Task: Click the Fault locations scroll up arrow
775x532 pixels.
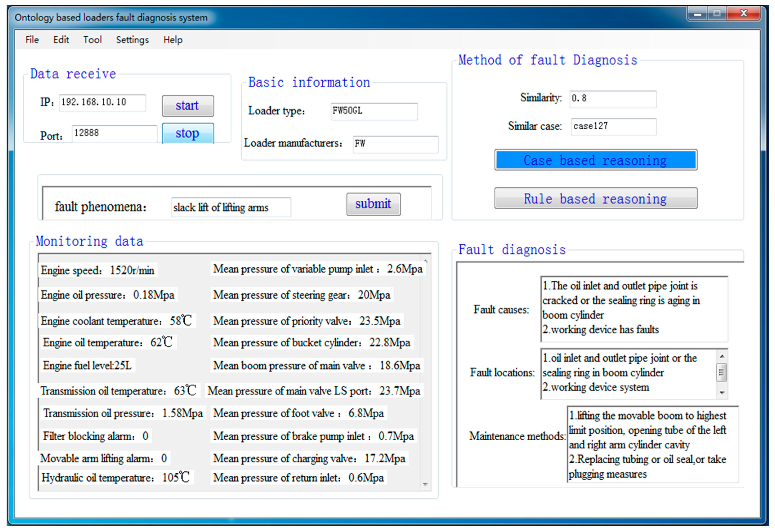Action: [722, 356]
